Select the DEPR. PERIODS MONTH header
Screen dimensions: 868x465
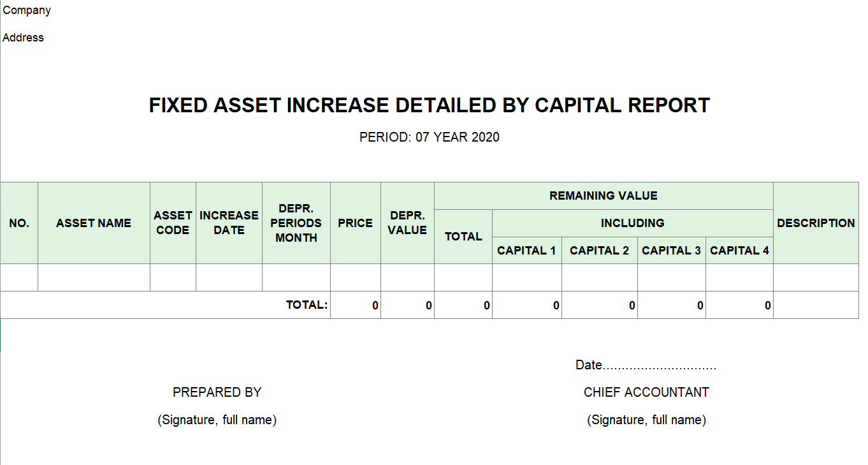[x=296, y=223]
